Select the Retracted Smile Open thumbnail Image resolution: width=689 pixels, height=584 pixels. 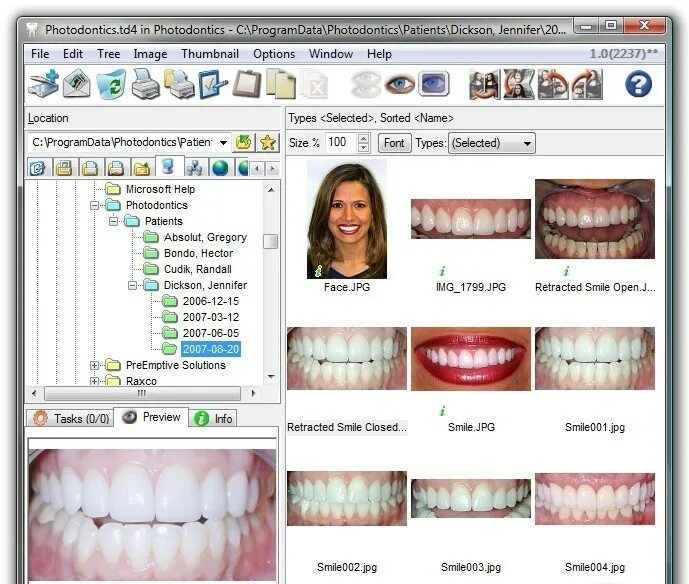pyautogui.click(x=595, y=218)
